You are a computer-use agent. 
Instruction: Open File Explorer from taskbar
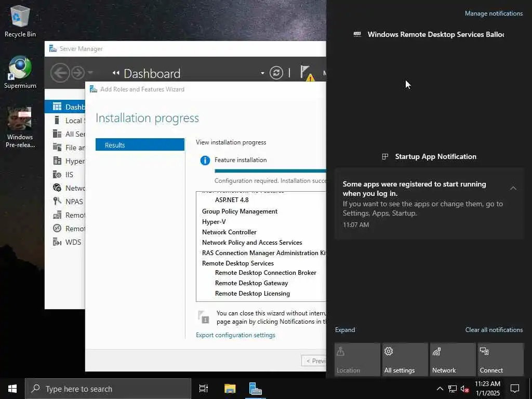click(x=230, y=389)
